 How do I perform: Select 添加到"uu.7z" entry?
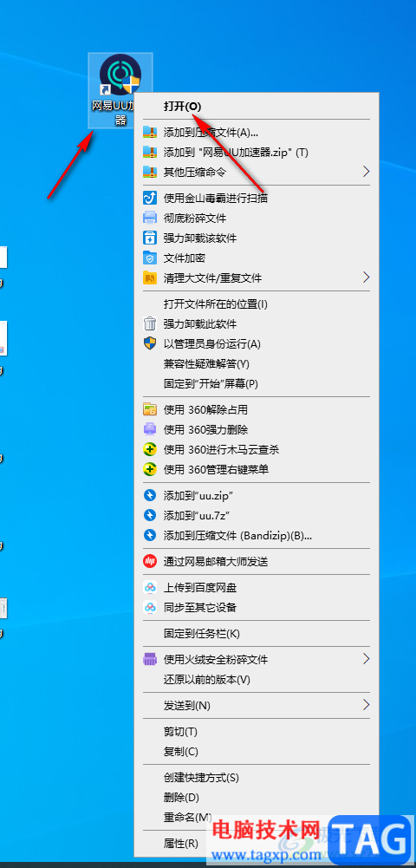coord(257,515)
